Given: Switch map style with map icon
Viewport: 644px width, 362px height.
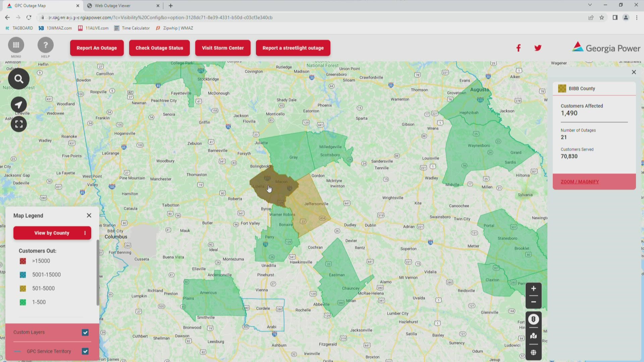Looking at the screenshot, I should tap(533, 336).
